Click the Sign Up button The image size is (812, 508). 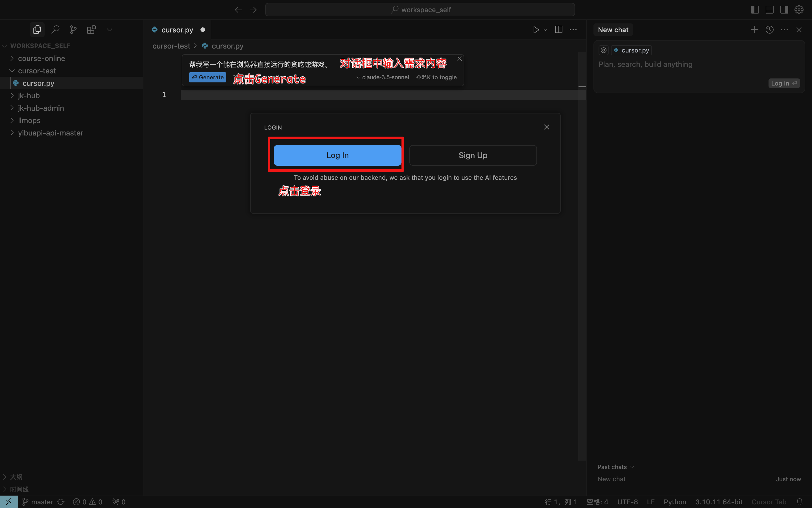(473, 155)
